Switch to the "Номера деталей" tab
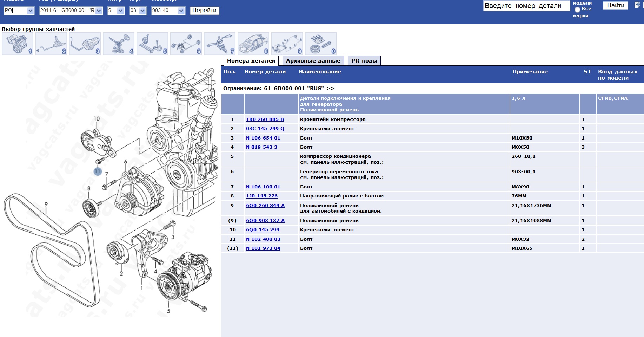Viewport: 644px width, 337px height. coord(251,61)
